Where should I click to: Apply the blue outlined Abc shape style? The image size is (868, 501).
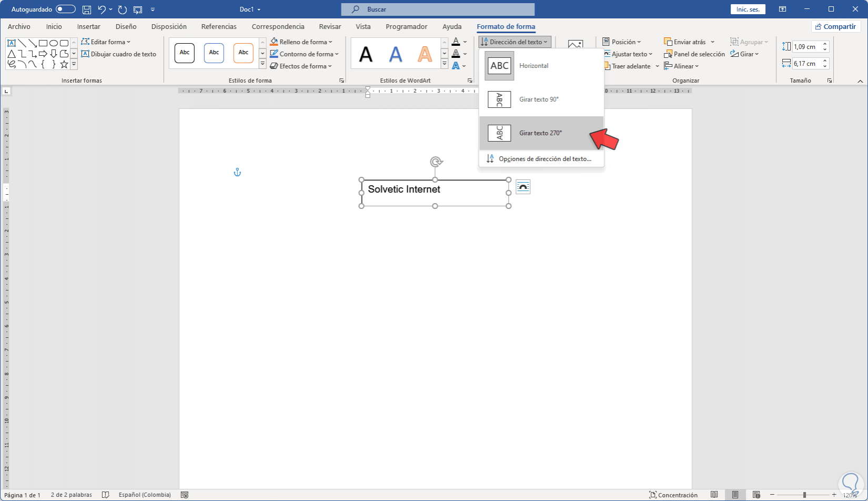[214, 53]
